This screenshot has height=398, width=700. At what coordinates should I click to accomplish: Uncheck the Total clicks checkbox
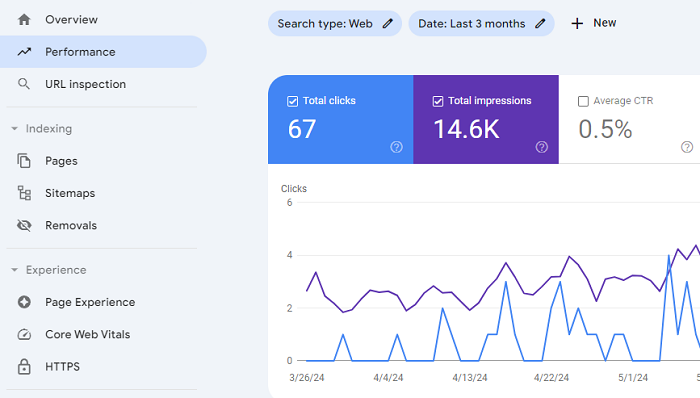point(292,101)
